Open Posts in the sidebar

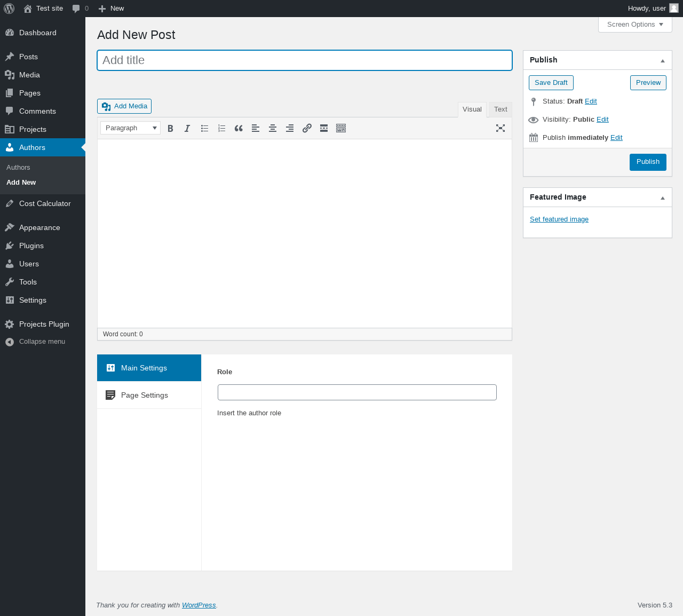click(43, 57)
